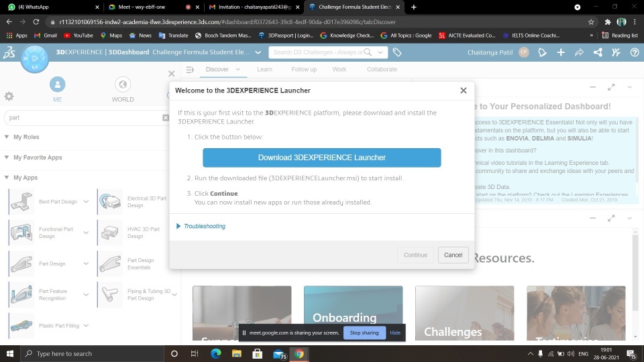The width and height of the screenshot is (644, 362).
Task: Switch to the Work tab
Action: pos(339,69)
